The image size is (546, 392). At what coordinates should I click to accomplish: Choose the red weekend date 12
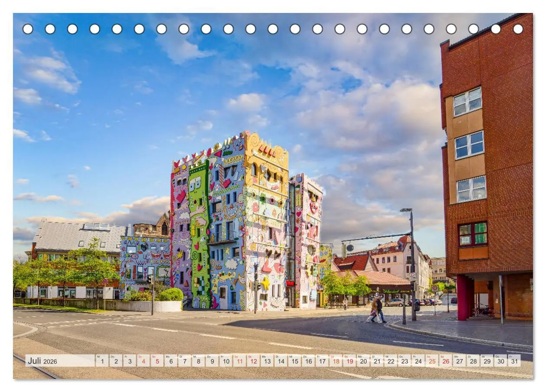[253, 360]
